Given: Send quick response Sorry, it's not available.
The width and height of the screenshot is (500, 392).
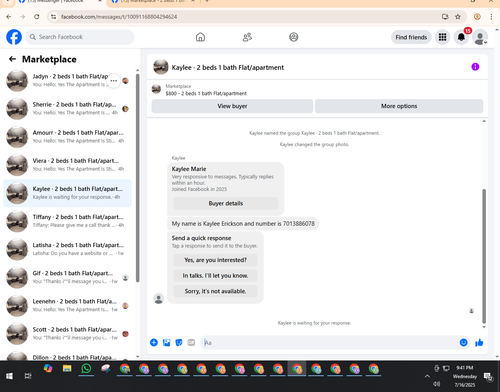Looking at the screenshot, I should point(215,291).
